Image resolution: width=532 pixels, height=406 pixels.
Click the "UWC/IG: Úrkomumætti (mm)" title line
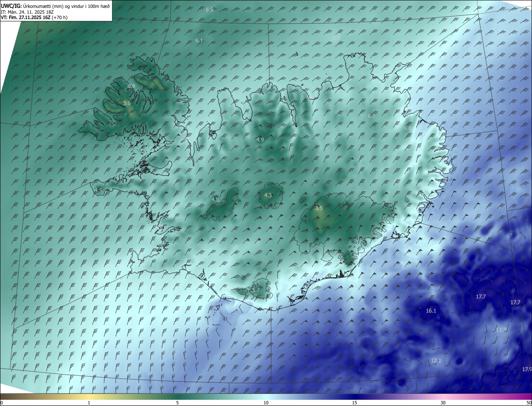(x=55, y=6)
